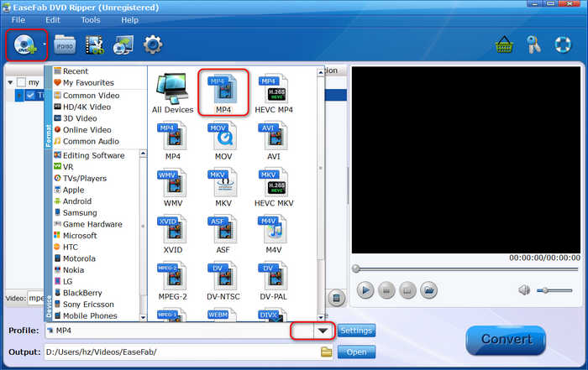Click the preview seek bar
The image size is (588, 370).
coord(465,268)
